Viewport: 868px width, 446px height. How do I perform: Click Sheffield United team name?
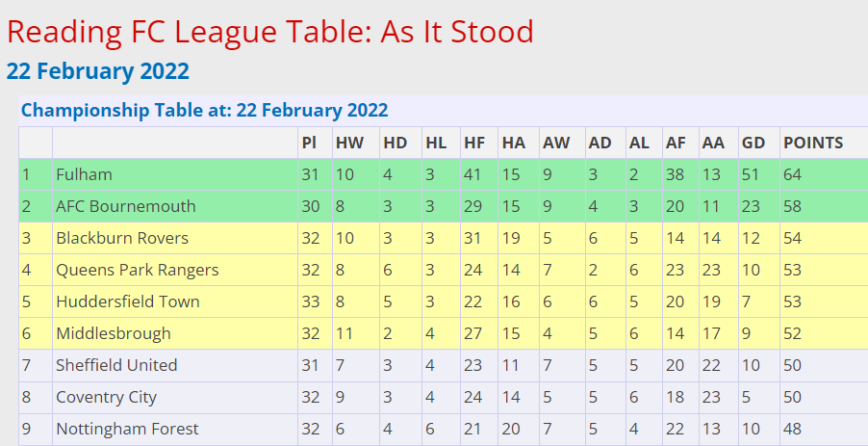116,365
